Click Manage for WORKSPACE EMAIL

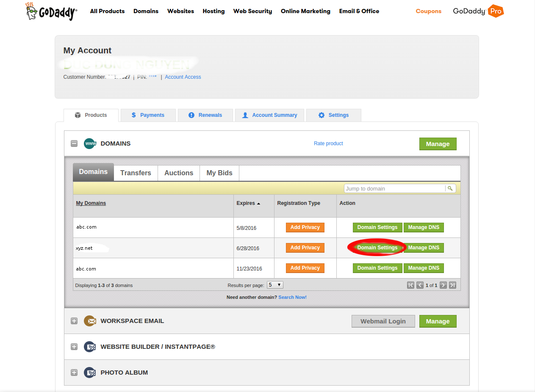(x=438, y=321)
